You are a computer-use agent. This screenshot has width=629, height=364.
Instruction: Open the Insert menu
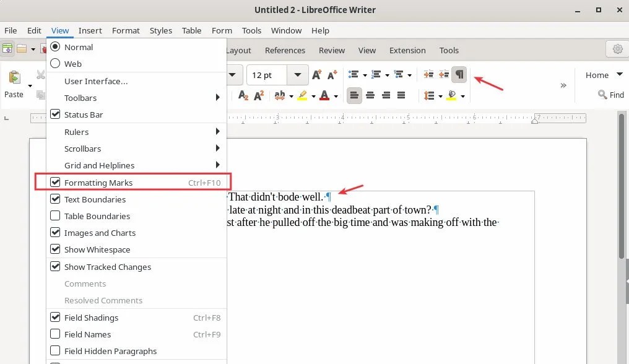tap(90, 30)
